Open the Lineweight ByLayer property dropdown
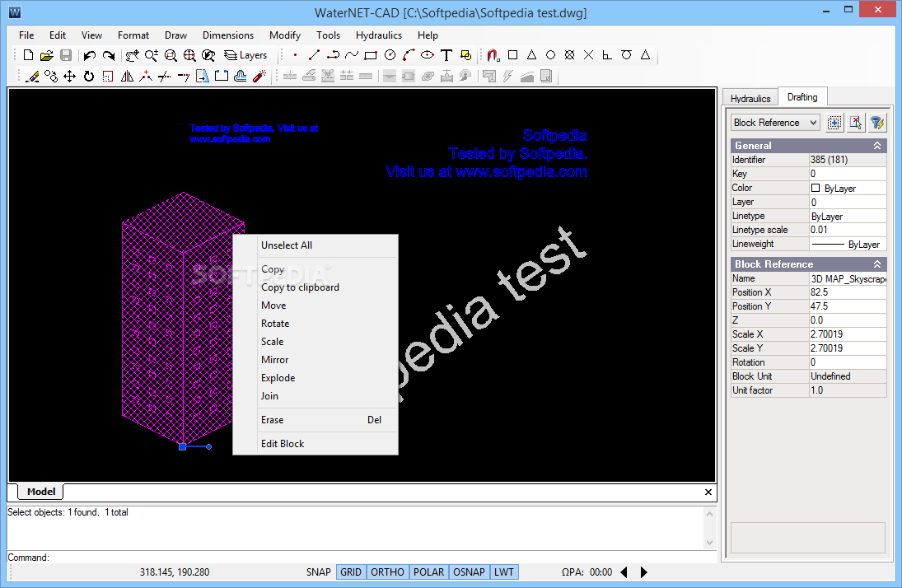The height and width of the screenshot is (588, 902). [x=848, y=244]
